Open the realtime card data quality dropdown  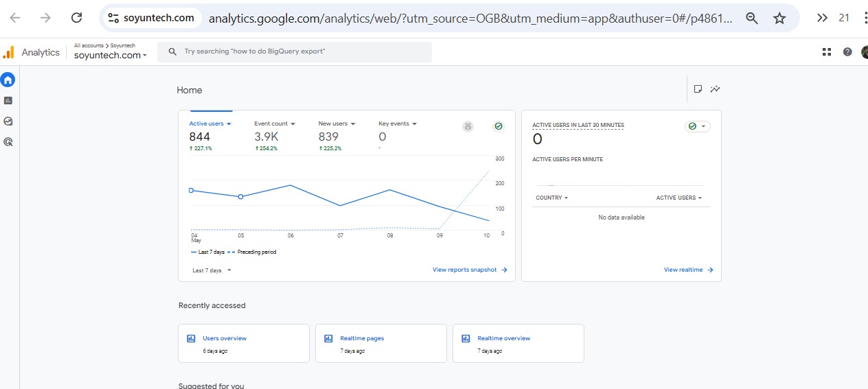698,126
